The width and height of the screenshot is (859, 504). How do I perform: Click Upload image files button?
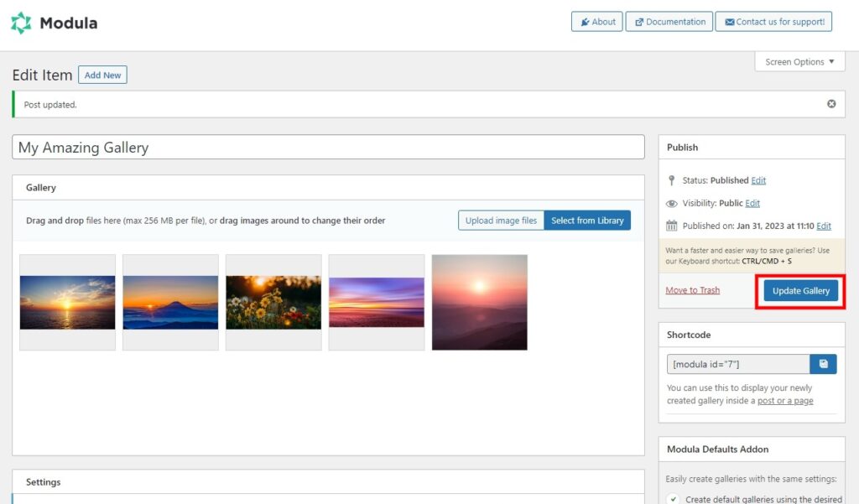click(x=501, y=221)
